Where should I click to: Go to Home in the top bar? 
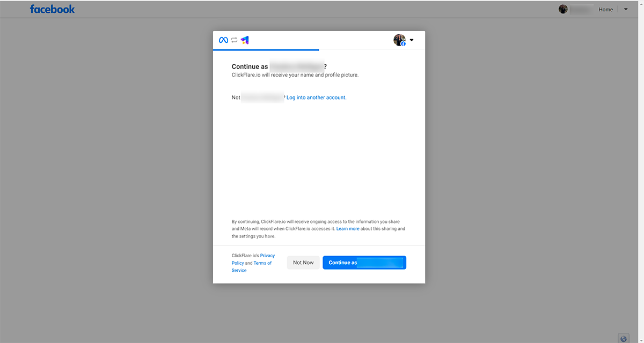(x=606, y=10)
